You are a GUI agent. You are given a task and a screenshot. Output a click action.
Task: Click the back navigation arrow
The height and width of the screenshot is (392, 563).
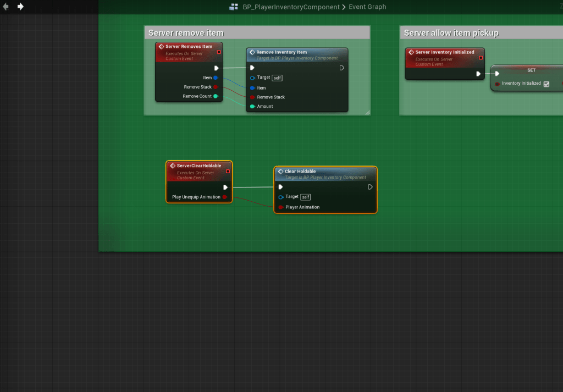pos(6,7)
